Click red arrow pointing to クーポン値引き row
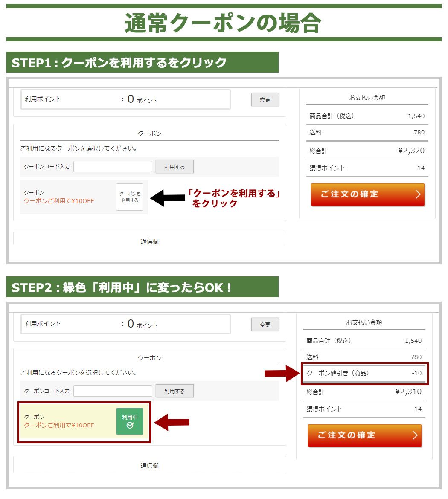 [282, 373]
